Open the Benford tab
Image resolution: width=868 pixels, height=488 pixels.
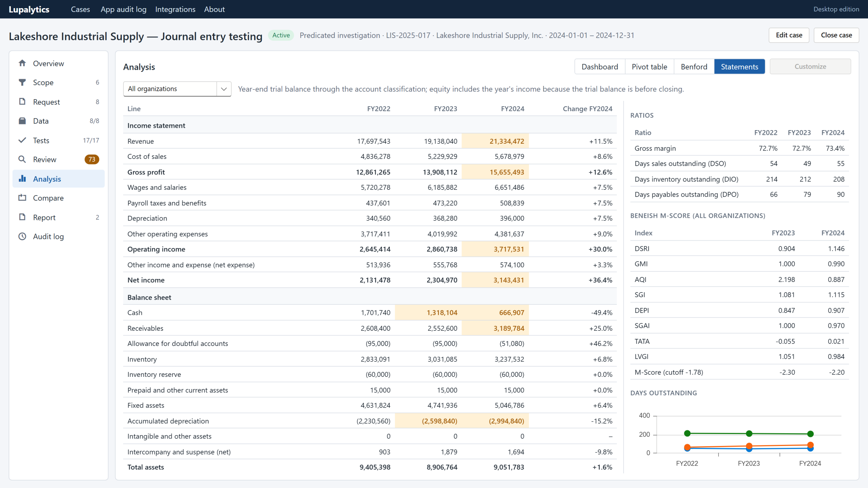click(x=694, y=67)
